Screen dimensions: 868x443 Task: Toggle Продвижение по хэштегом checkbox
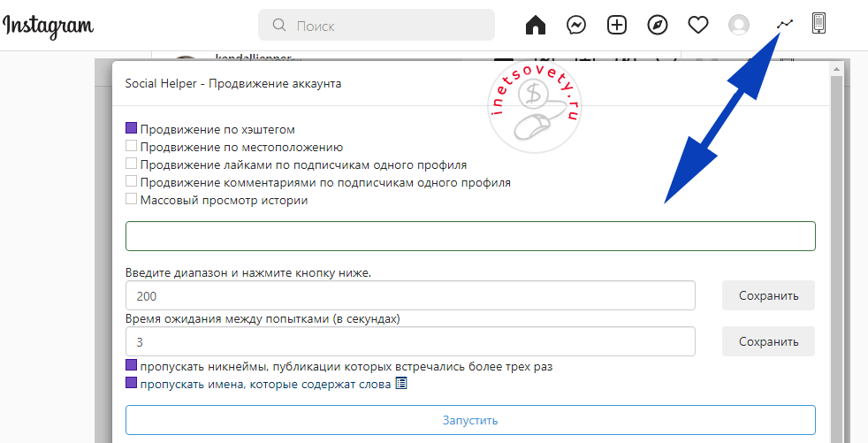pos(132,129)
